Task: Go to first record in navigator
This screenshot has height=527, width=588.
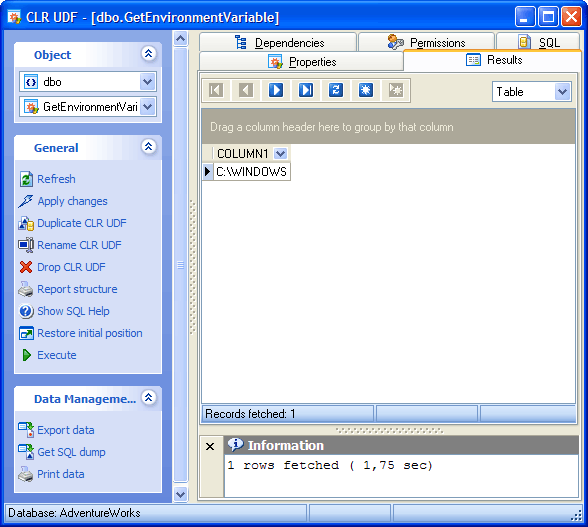Action: [x=216, y=90]
